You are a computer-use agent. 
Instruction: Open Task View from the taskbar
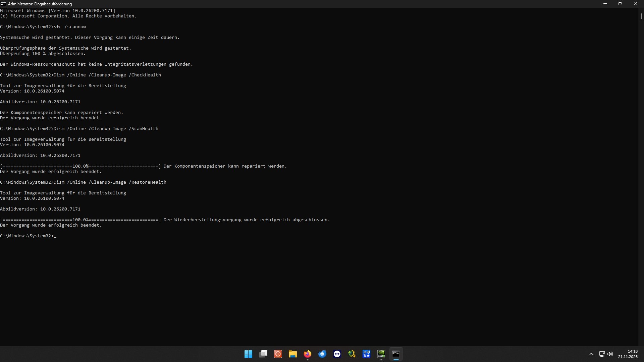263,354
